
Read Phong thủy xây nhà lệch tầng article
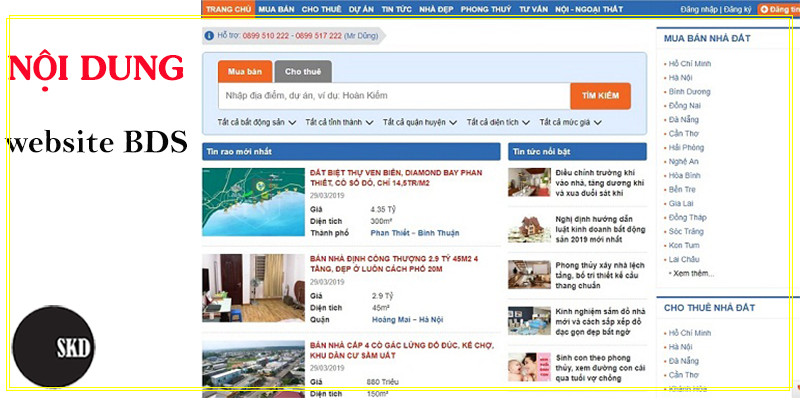tap(600, 276)
